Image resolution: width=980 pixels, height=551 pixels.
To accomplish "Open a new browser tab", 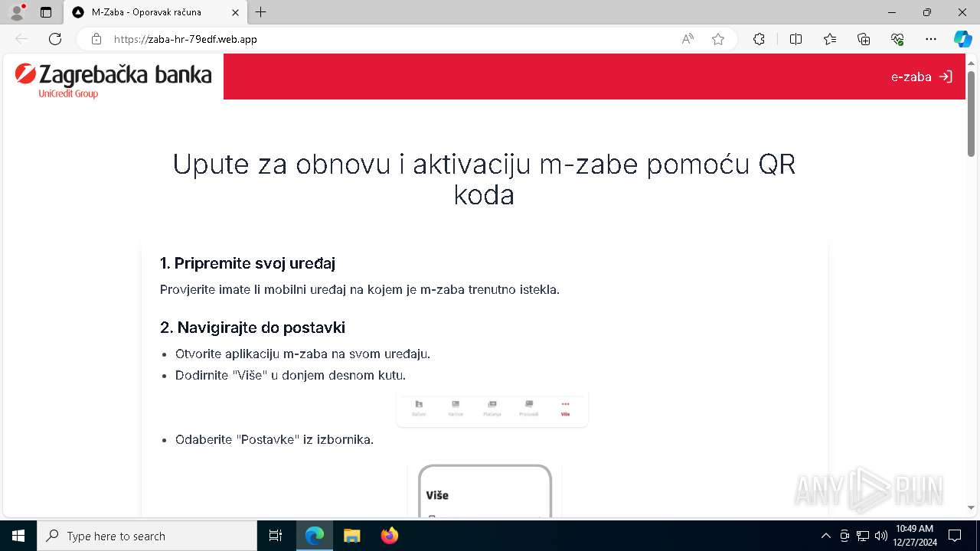I will point(261,12).
